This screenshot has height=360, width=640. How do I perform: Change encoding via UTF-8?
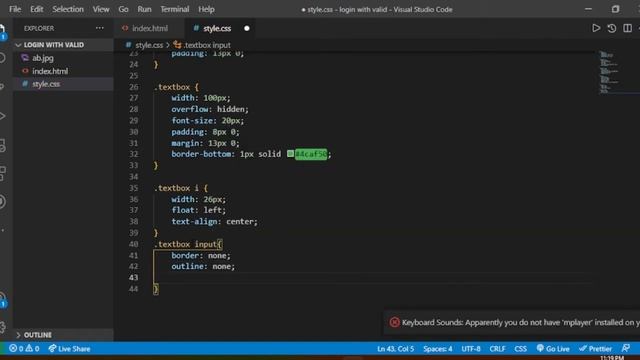click(x=471, y=349)
